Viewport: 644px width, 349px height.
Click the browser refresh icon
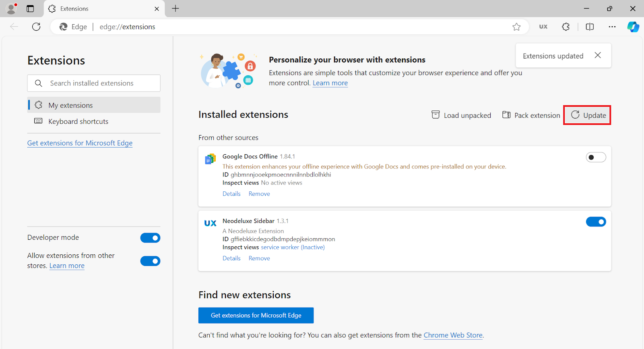[36, 27]
